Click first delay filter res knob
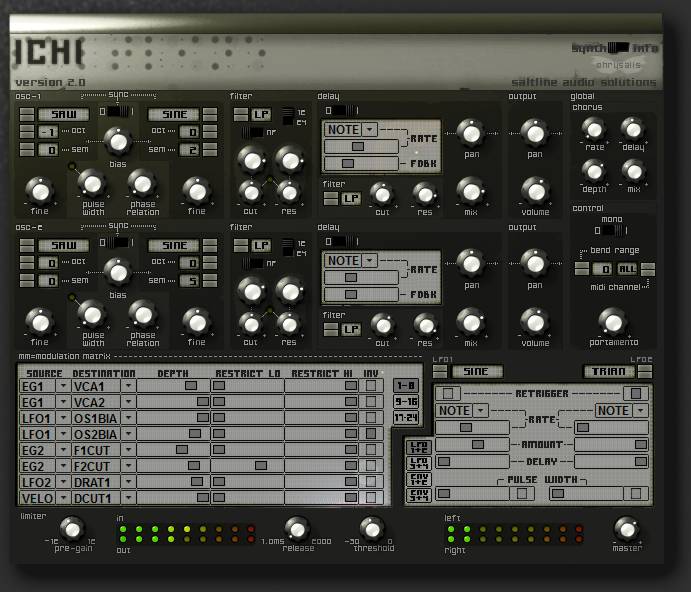Viewport: 691px width, 592px height. 425,194
